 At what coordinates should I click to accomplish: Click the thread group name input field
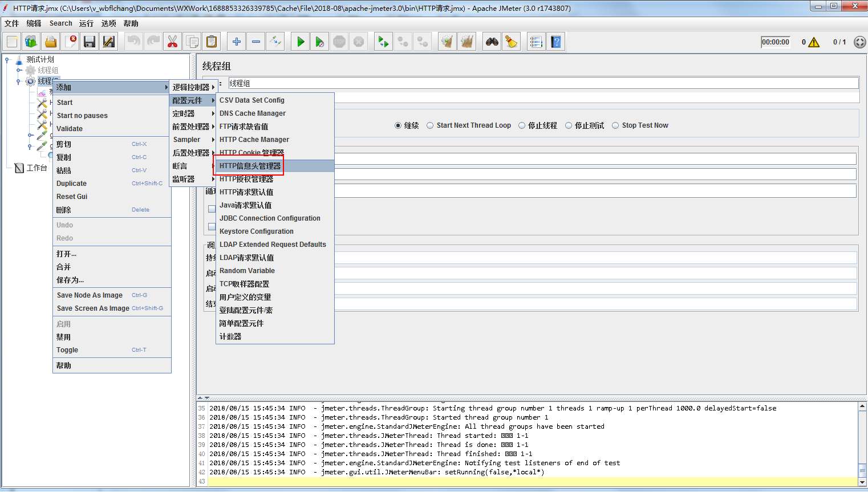543,83
